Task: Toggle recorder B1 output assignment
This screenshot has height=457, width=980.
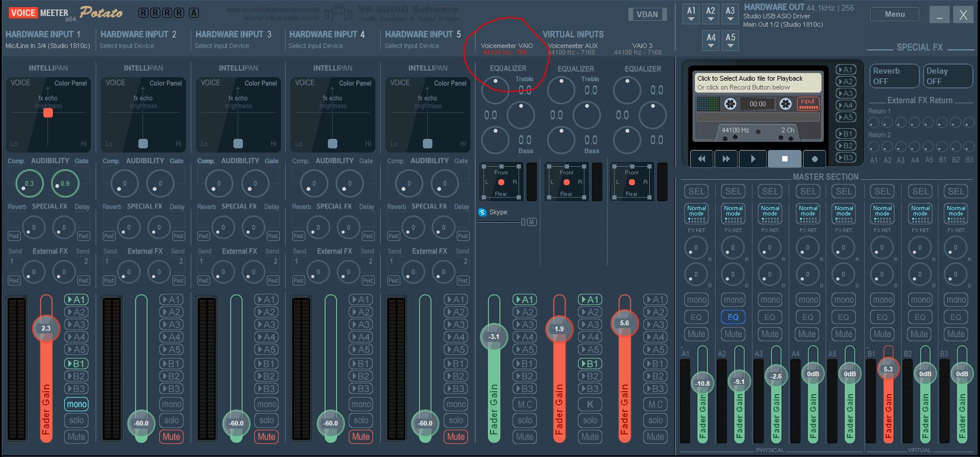Action: coord(845,134)
